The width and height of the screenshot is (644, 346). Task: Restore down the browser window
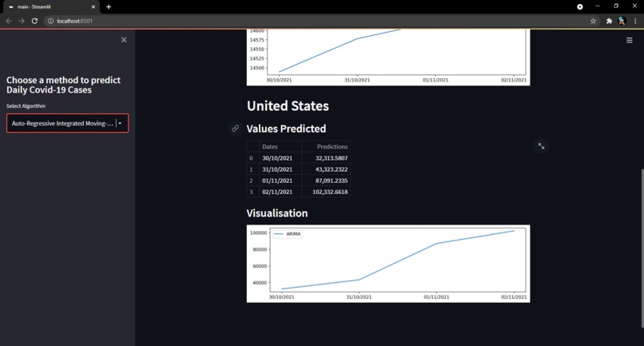click(x=616, y=6)
